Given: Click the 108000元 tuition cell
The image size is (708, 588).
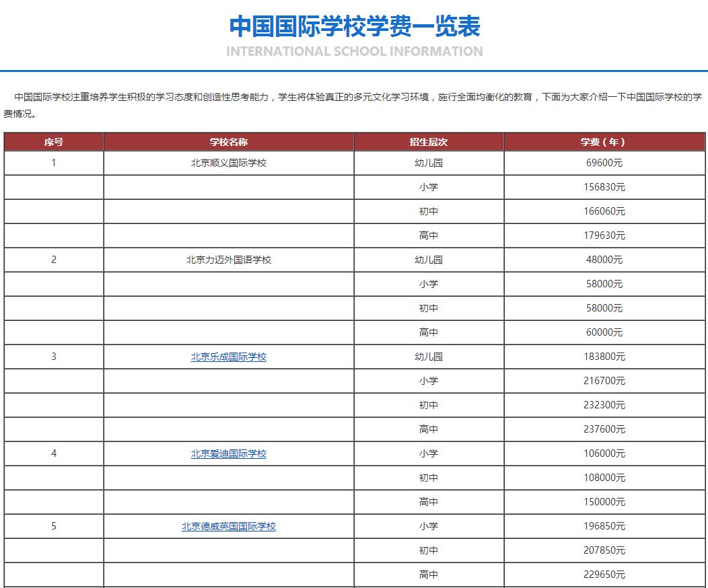Looking at the screenshot, I should [604, 478].
